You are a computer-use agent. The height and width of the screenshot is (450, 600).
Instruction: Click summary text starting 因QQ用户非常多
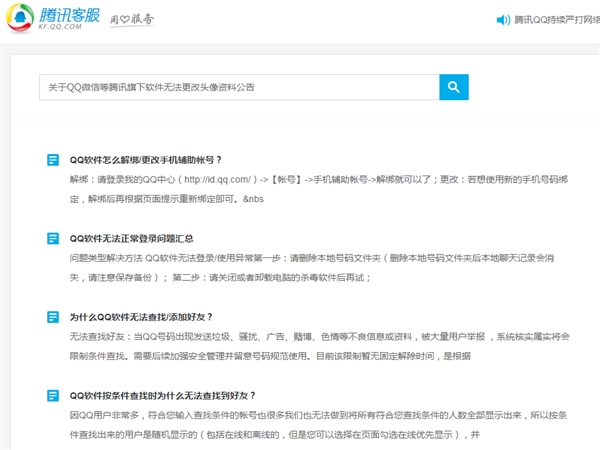click(318, 415)
